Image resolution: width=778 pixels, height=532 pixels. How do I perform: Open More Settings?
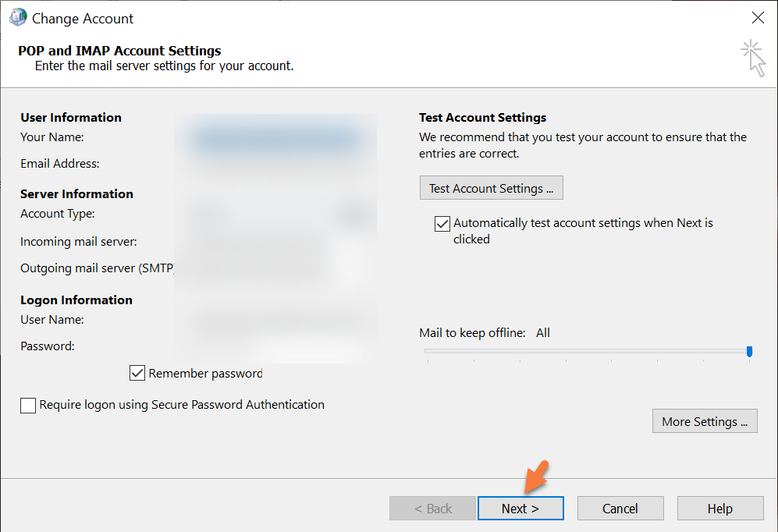704,421
